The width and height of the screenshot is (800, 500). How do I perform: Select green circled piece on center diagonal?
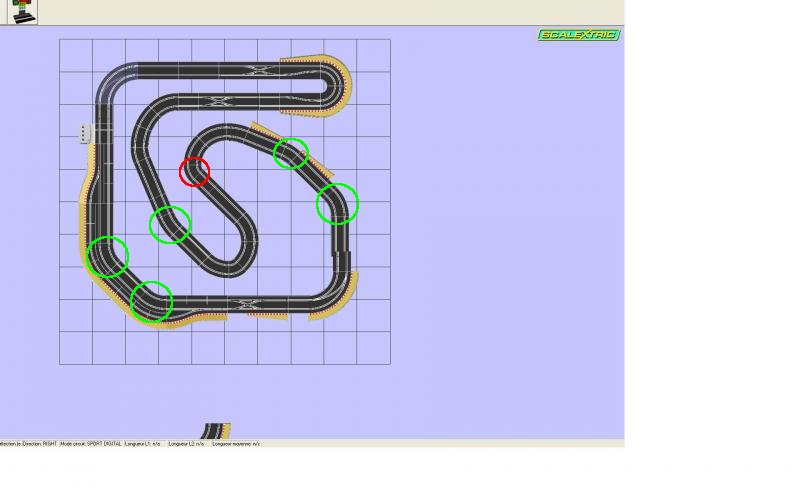click(x=170, y=224)
